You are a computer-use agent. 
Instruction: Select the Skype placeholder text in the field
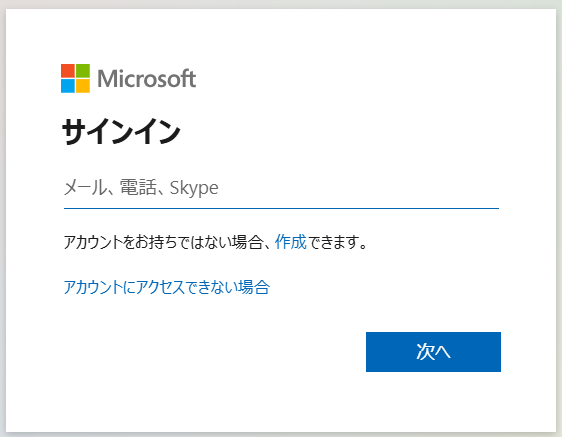[194, 188]
